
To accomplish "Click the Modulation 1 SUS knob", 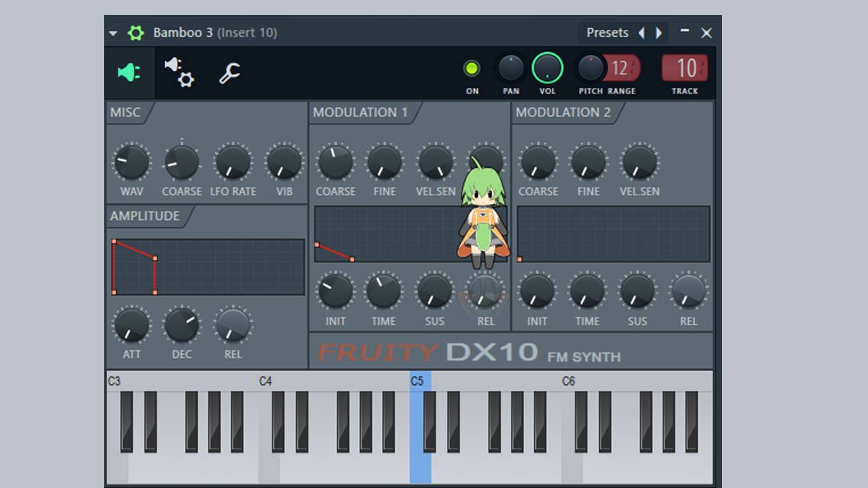I will tap(435, 292).
